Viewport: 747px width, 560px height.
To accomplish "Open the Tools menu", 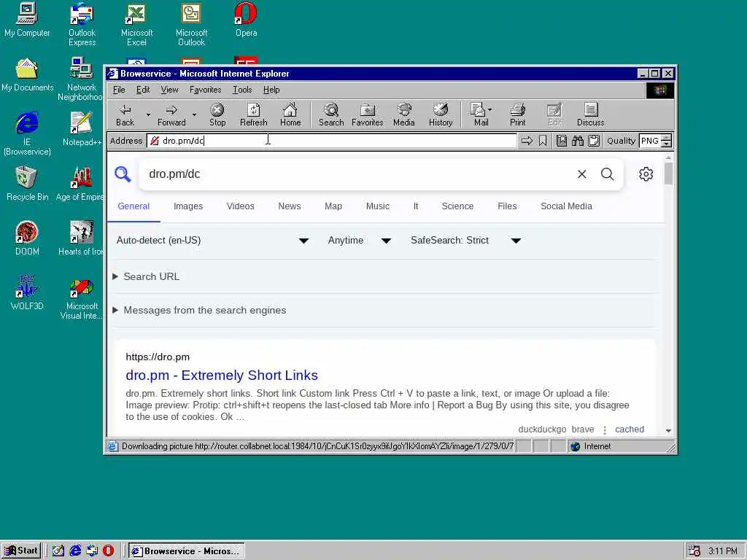I will point(242,90).
